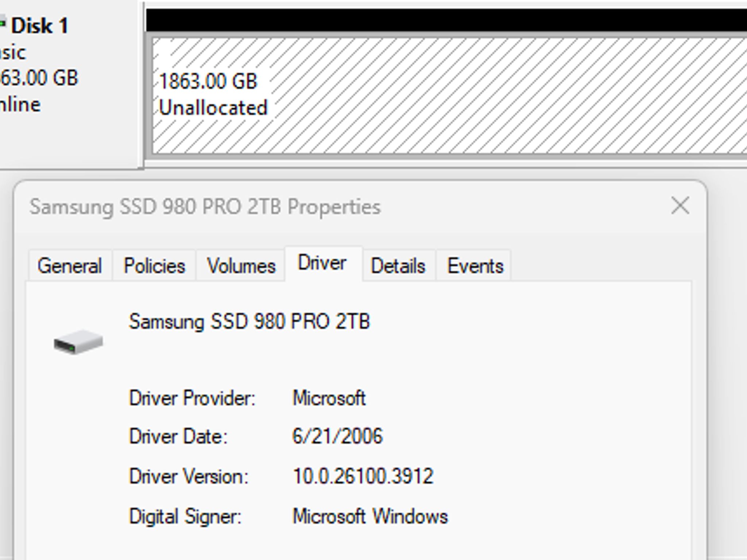
Task: Click the Driver Date label
Action: pyautogui.click(x=178, y=436)
